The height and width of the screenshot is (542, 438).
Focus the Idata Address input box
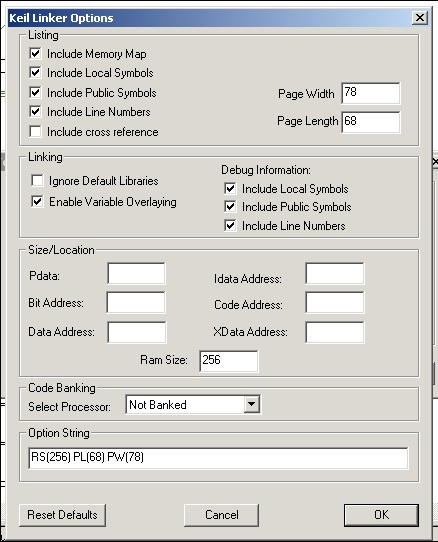pyautogui.click(x=334, y=273)
